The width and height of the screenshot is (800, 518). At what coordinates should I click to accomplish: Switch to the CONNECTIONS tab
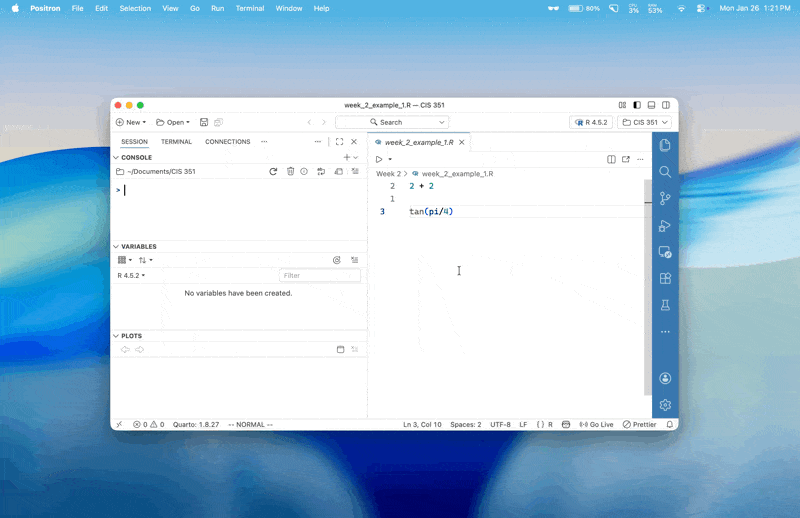(228, 142)
